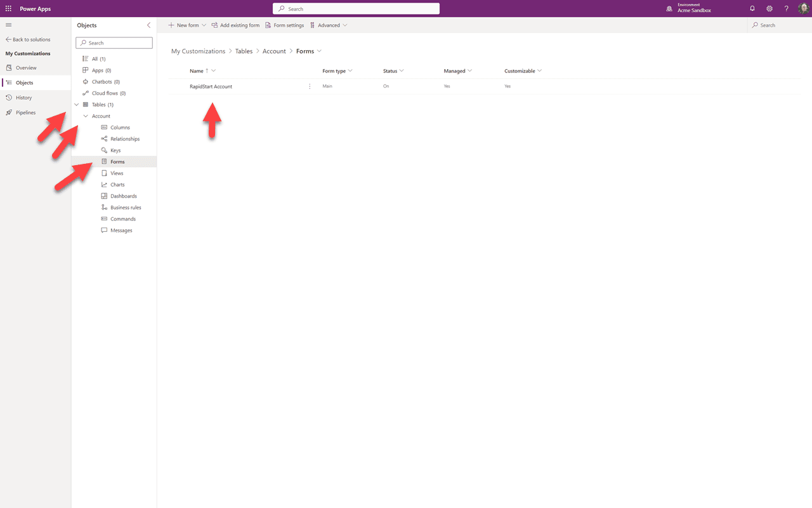The height and width of the screenshot is (508, 812).
Task: Click your profile avatar
Action: [803, 8]
